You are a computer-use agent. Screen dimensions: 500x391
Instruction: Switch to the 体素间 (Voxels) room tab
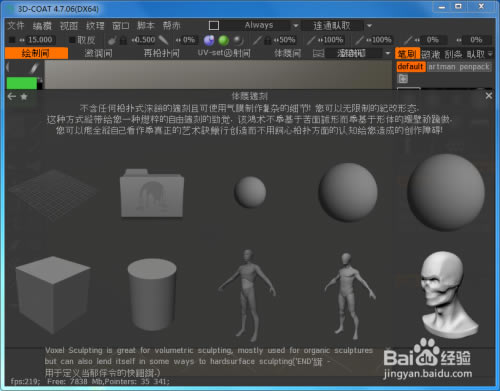tap(287, 53)
